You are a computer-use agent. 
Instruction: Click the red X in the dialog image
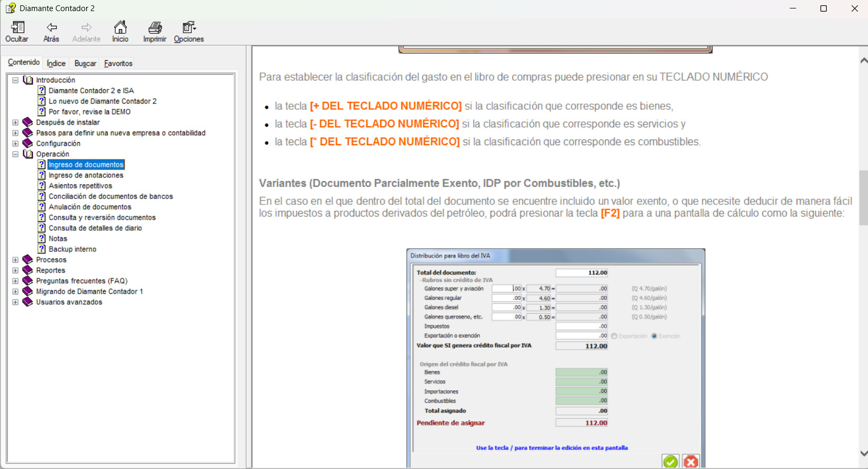690,462
